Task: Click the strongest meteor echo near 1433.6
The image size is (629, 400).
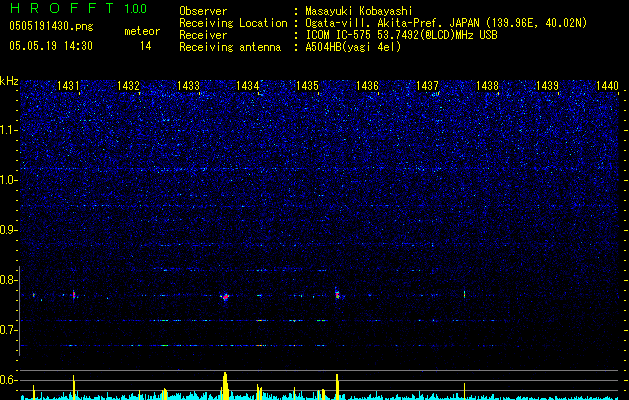Action: [x=225, y=297]
